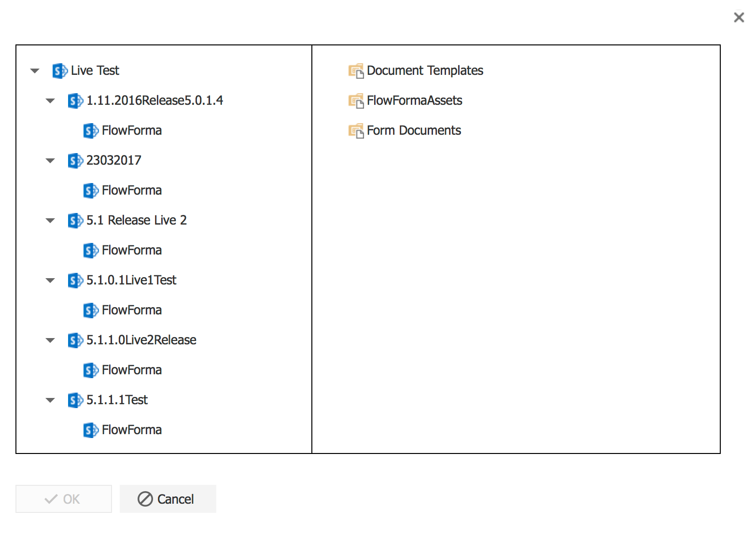Select the 5.1.0.1Live1Test site label
756x538 pixels.
click(x=132, y=280)
